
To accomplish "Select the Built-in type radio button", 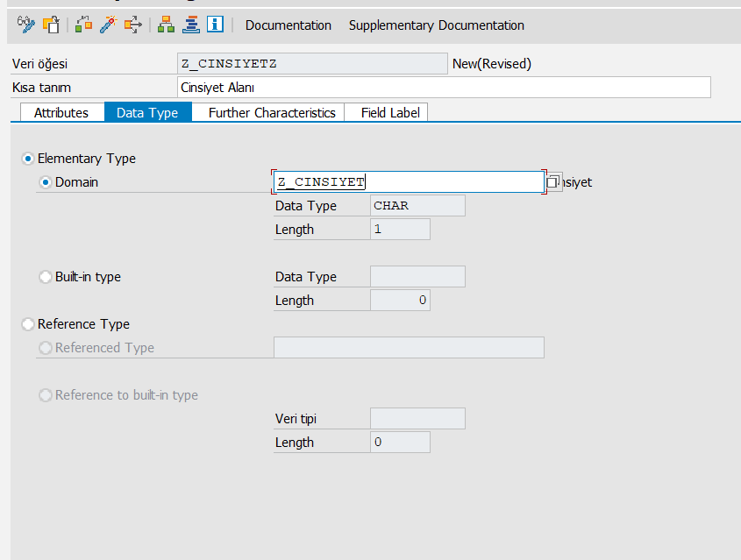I will [46, 277].
